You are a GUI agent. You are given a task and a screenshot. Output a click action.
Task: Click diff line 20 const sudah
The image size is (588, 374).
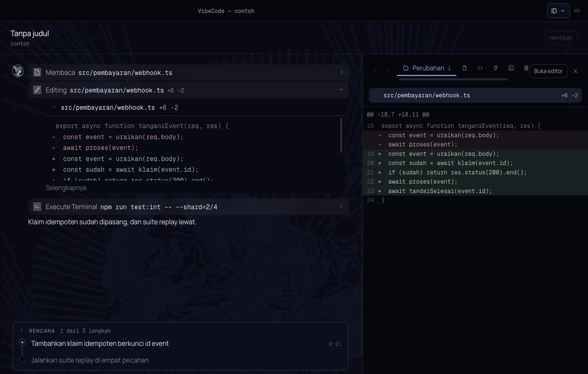475,163
